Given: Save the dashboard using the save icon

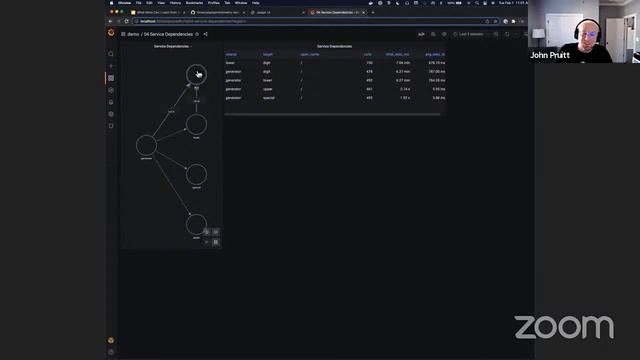Looking at the screenshot, I should coord(433,34).
